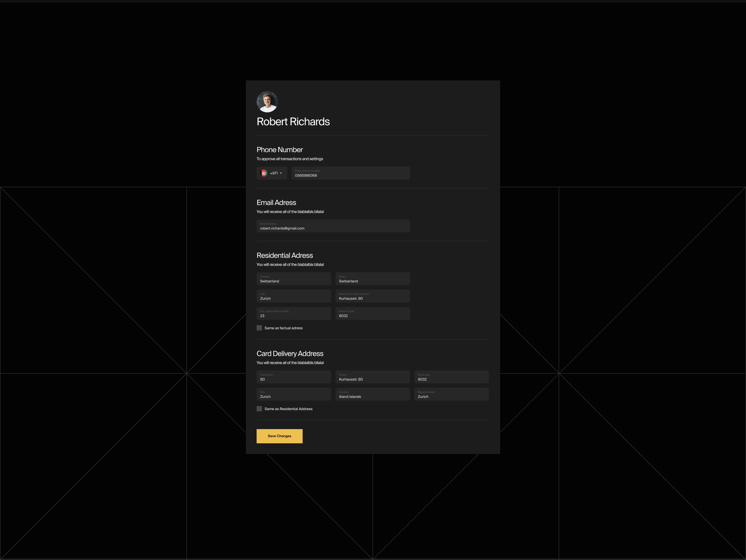Click Robert Richards profile avatar photo
Image resolution: width=746 pixels, height=560 pixels.
[267, 101]
